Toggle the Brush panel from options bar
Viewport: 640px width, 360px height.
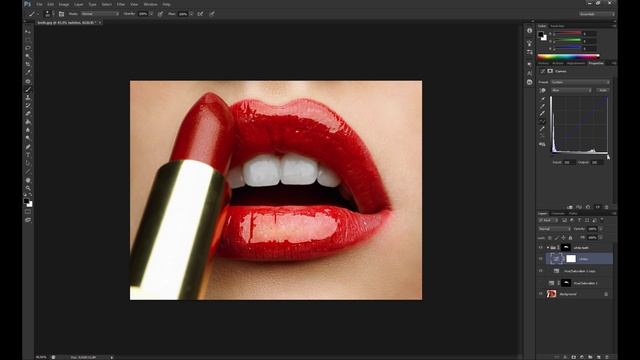tap(61, 14)
